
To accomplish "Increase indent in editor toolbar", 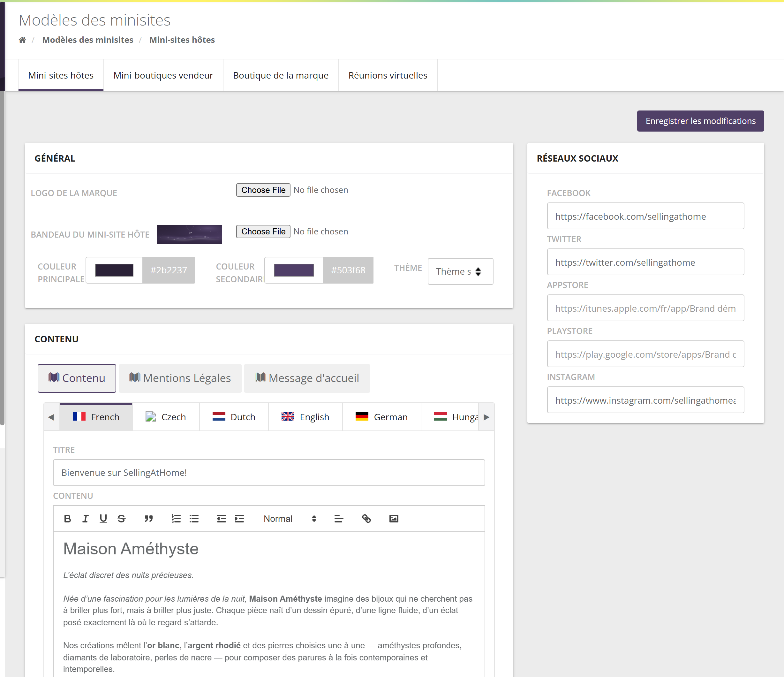I will tap(239, 518).
